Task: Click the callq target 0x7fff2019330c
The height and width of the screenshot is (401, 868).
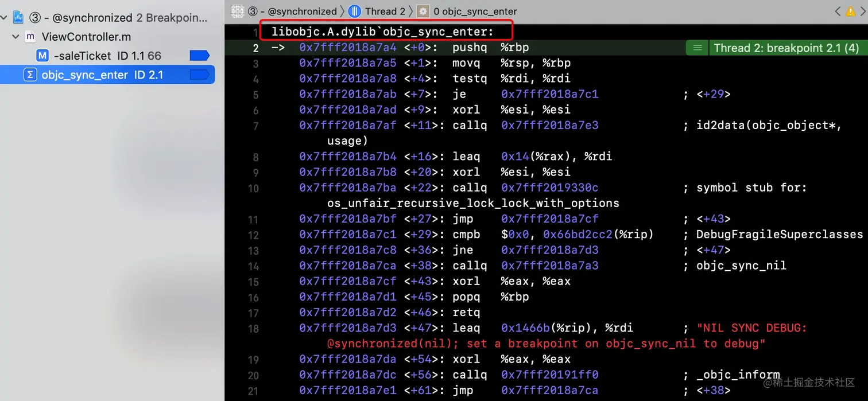Action: [550, 188]
